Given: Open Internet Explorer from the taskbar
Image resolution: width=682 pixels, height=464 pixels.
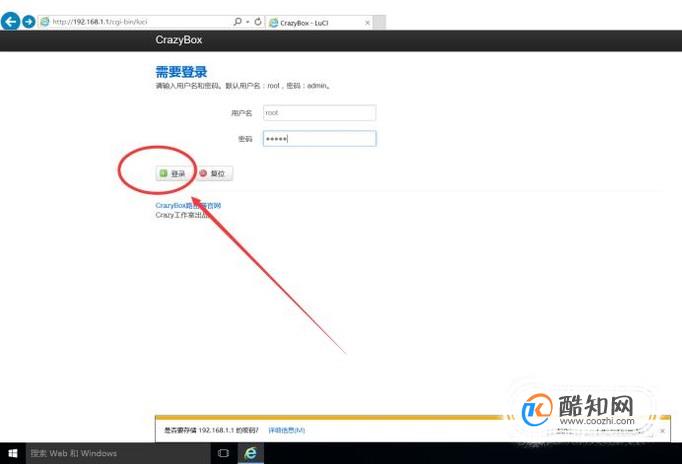Looking at the screenshot, I should click(251, 453).
